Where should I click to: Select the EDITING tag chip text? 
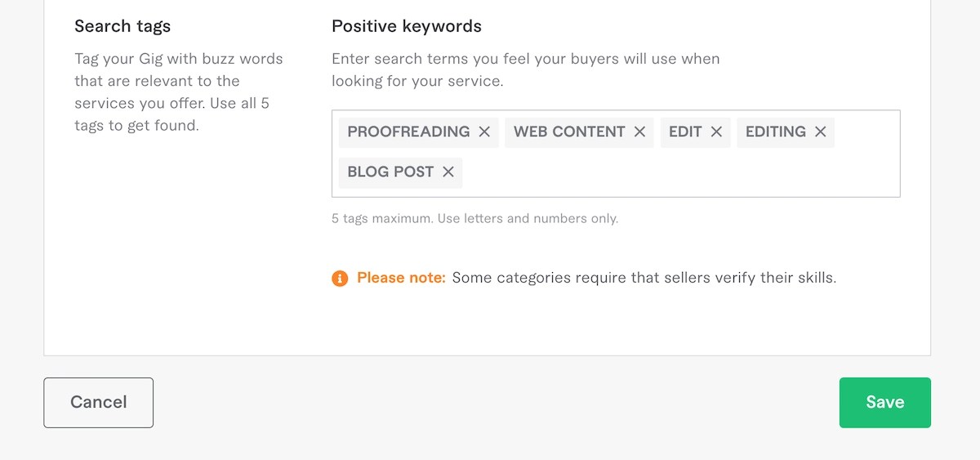pos(775,132)
